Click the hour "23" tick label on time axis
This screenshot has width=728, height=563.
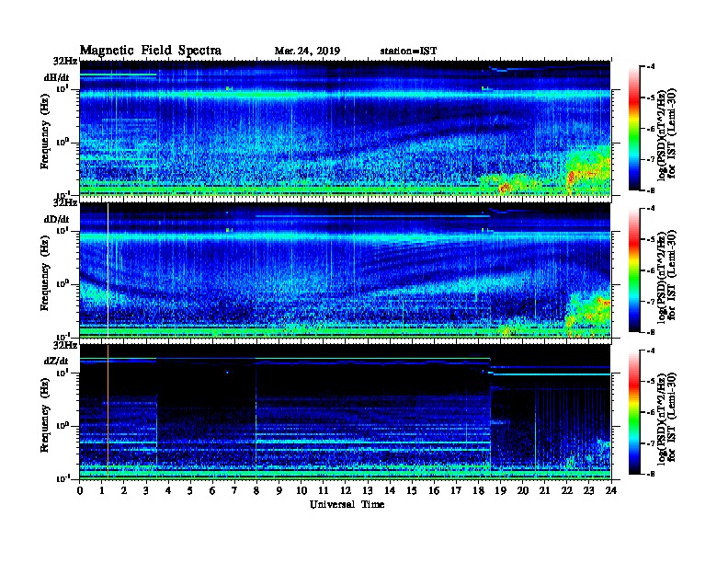[x=588, y=490]
